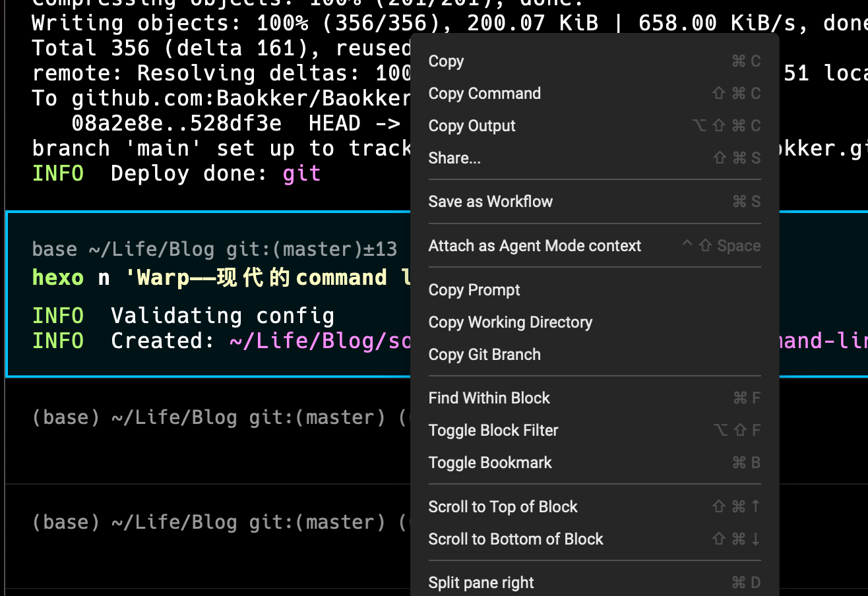Select Copy Output menu entry
This screenshot has height=596, width=868.
tap(594, 126)
